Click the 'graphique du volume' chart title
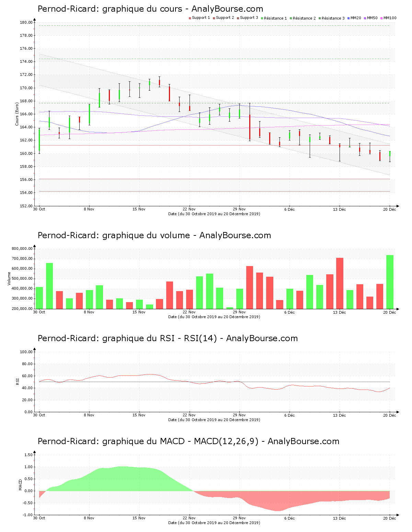The height and width of the screenshot is (532, 412). pos(154,235)
